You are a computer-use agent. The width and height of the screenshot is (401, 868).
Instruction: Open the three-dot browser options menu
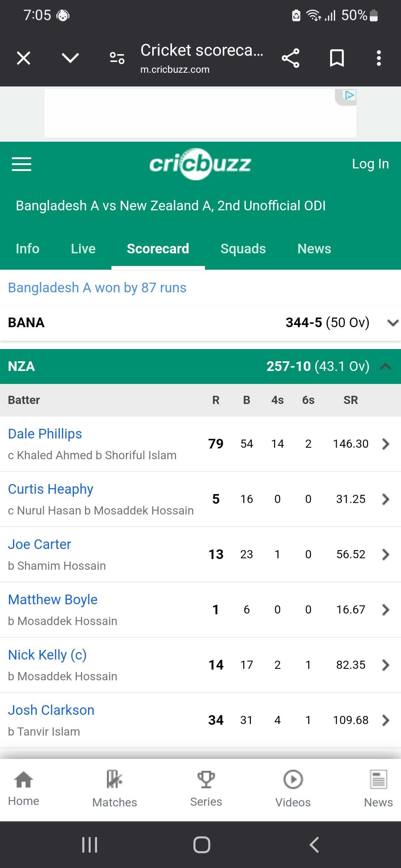[x=379, y=58]
